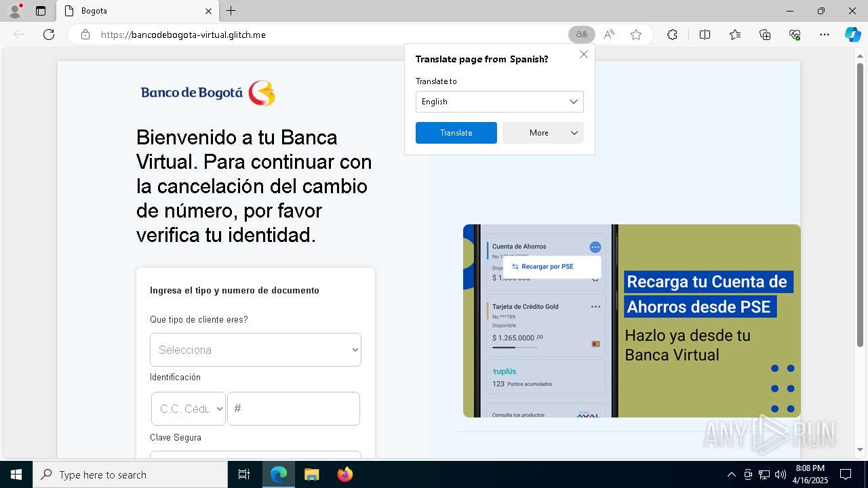The height and width of the screenshot is (488, 868).
Task: Click the 'Clave Segura' label
Action: [176, 437]
